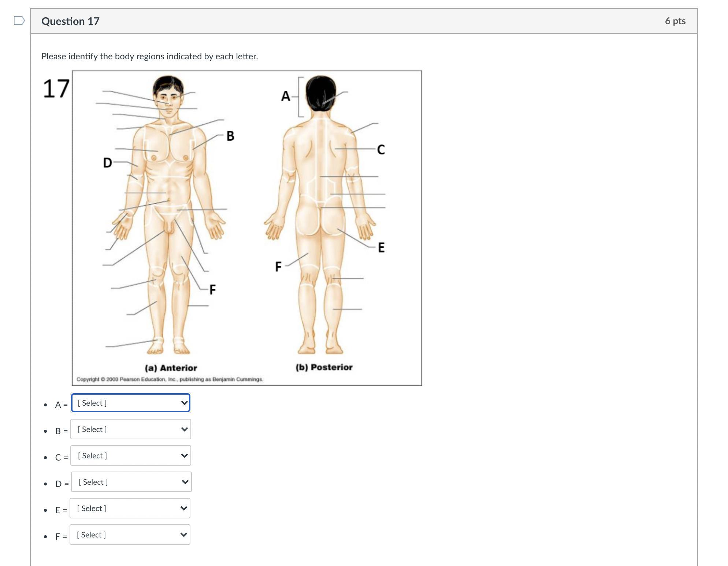This screenshot has width=728, height=566.
Task: Open the F = select dropdown
Action: 130,535
